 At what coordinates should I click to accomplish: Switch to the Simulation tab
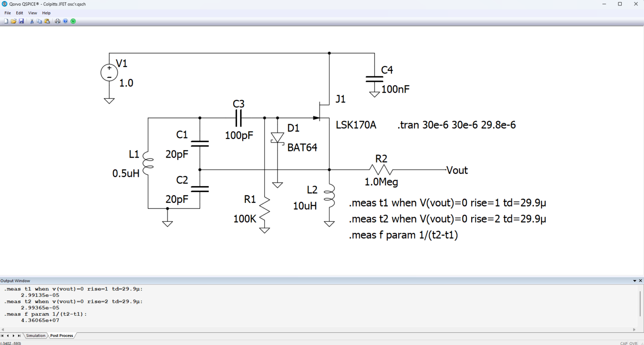click(36, 335)
